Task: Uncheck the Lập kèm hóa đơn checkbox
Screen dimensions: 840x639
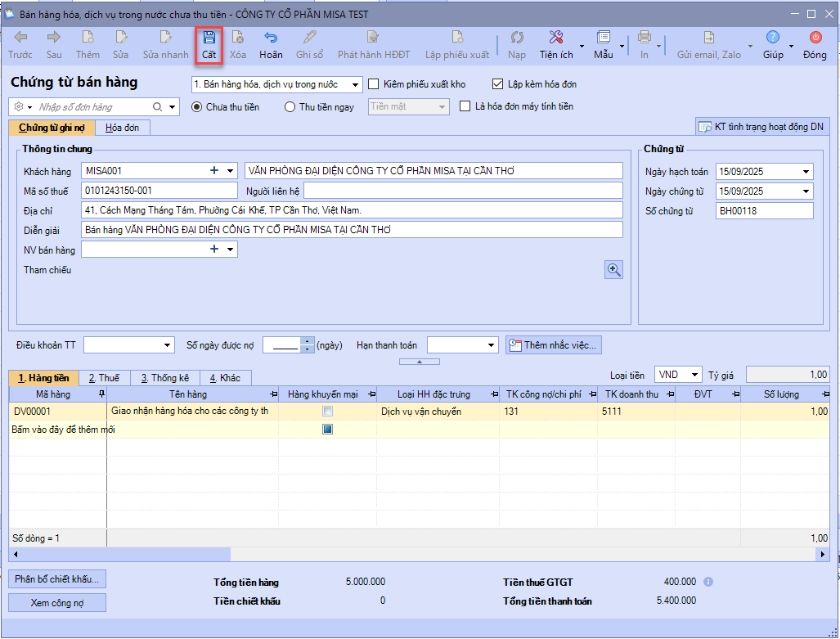Action: click(497, 84)
